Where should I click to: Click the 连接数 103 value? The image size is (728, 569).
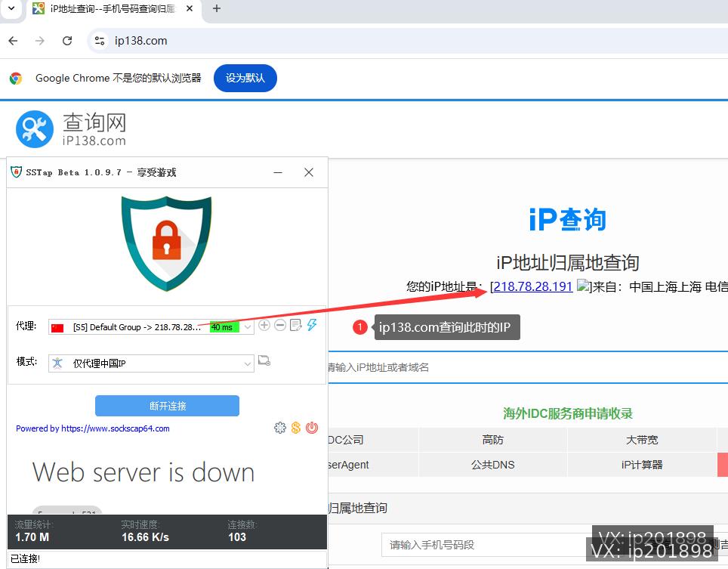237,537
